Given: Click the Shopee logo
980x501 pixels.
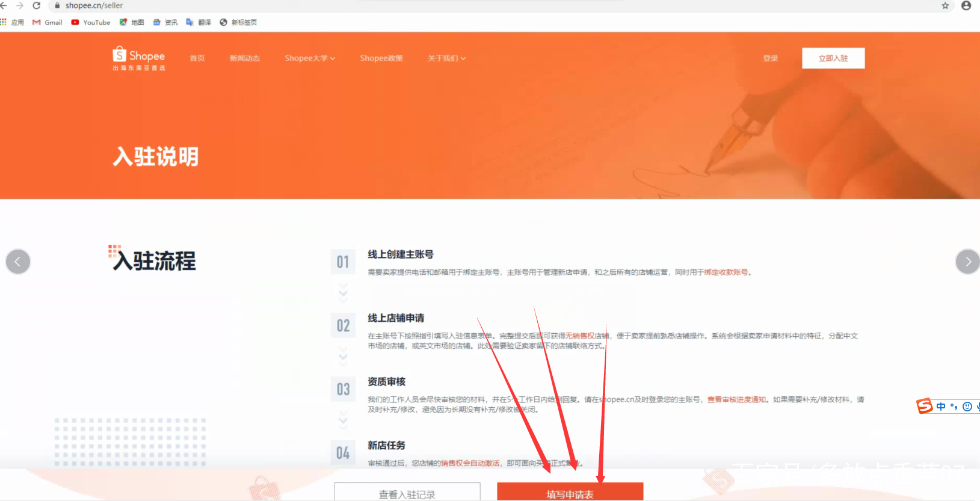Looking at the screenshot, I should (139, 58).
